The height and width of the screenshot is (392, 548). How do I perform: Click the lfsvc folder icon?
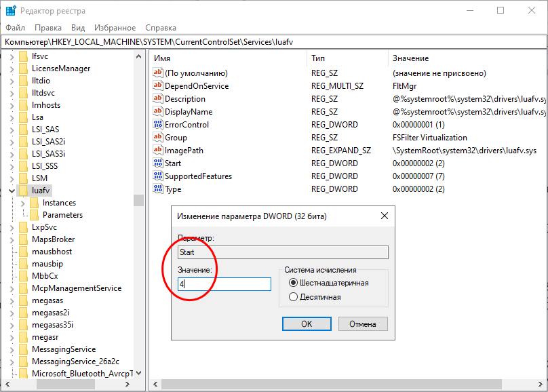tap(23, 56)
